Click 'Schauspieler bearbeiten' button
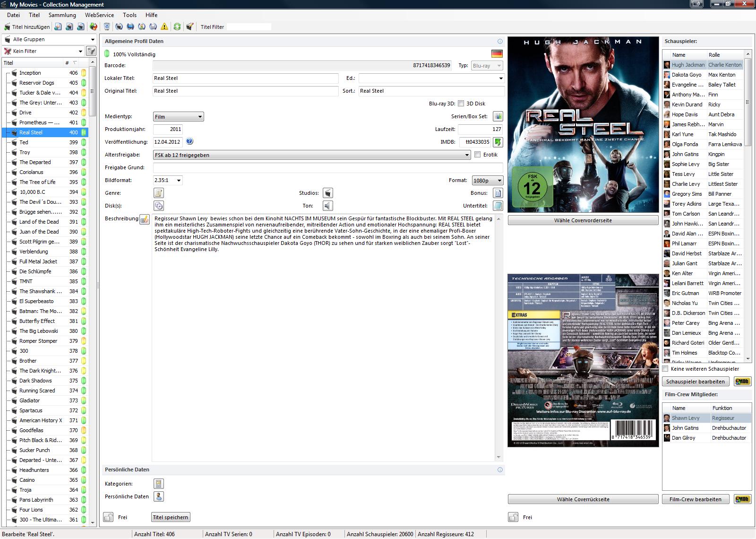Screen dimensions: 756x539 coord(695,382)
